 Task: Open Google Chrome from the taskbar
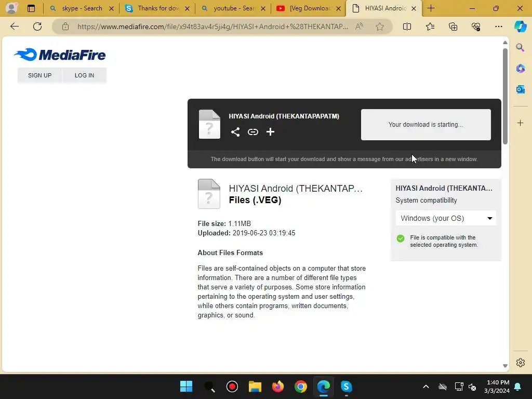pos(301,387)
